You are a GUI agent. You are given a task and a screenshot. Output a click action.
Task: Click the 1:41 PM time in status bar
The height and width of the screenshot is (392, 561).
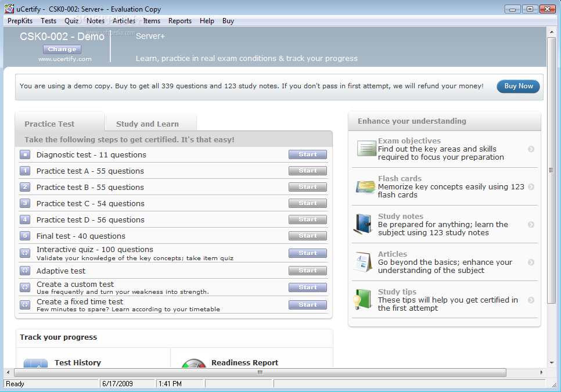(x=170, y=384)
